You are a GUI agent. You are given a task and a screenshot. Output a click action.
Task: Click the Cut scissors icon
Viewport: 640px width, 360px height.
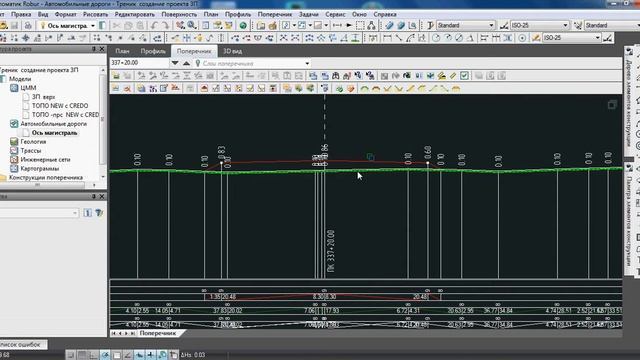coord(116,25)
